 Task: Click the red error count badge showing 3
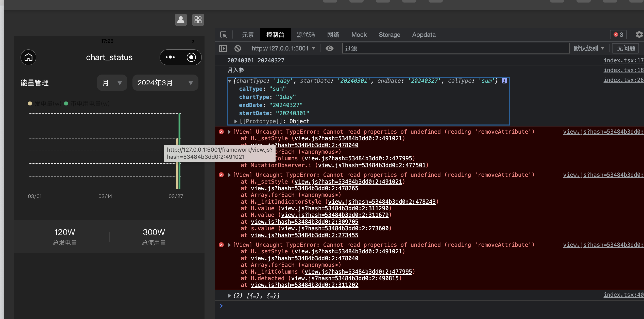[x=618, y=35]
